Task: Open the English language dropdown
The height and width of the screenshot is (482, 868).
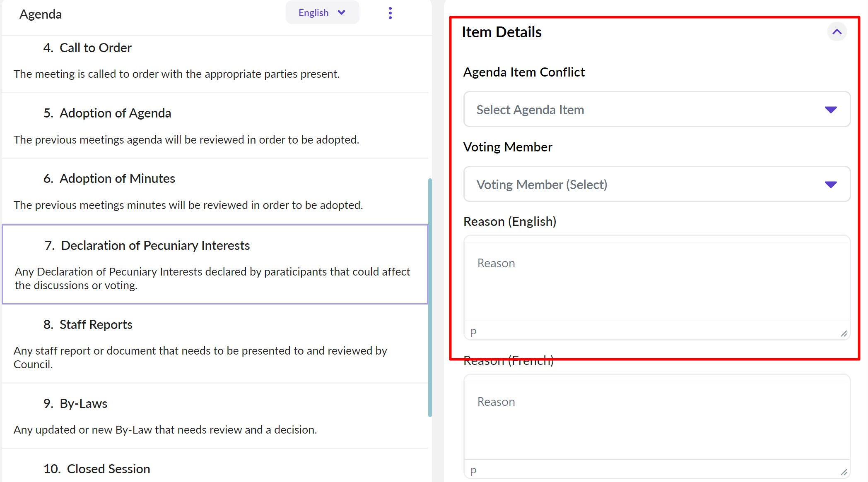Action: point(322,13)
